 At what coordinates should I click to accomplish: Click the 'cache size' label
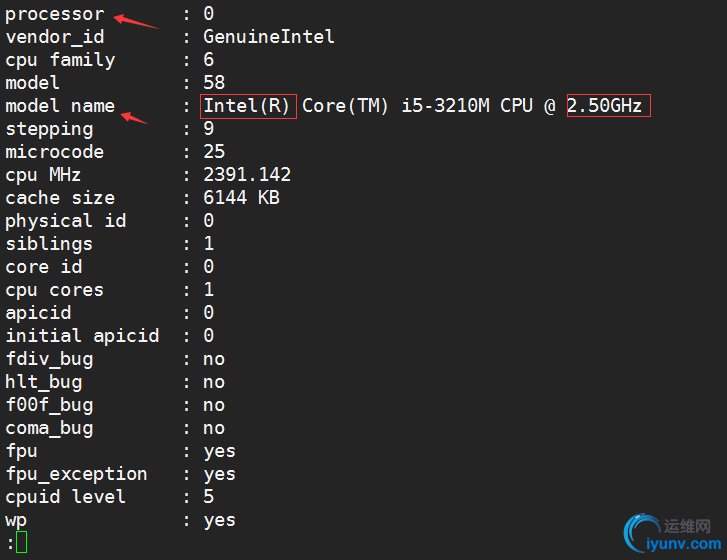point(60,198)
